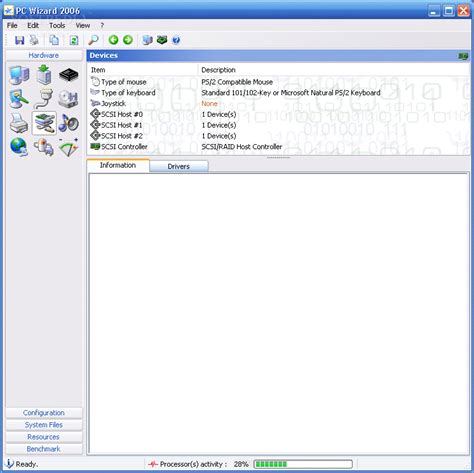Click '1 Device(s)' in SCSI Host #0 row
474x473 pixels.
tap(219, 114)
